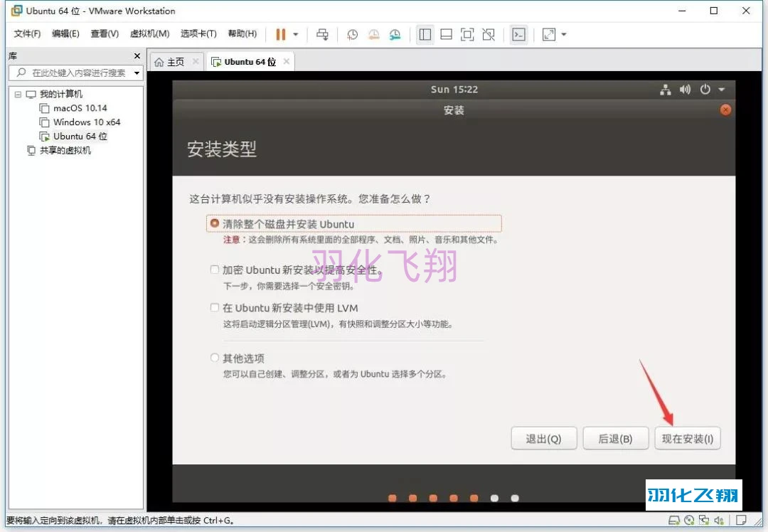Open the Ubuntu system menu arrow
Screen dimensions: 768x532
722,90
